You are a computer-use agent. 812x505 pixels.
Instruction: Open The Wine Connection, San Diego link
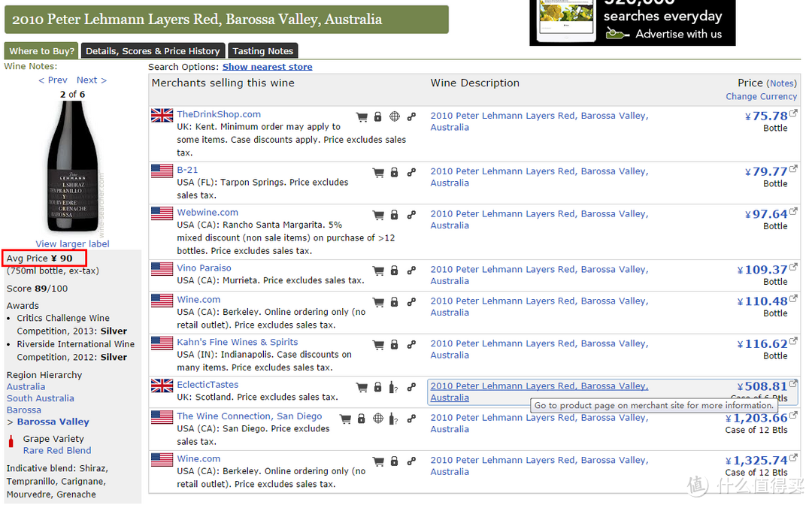249,416
